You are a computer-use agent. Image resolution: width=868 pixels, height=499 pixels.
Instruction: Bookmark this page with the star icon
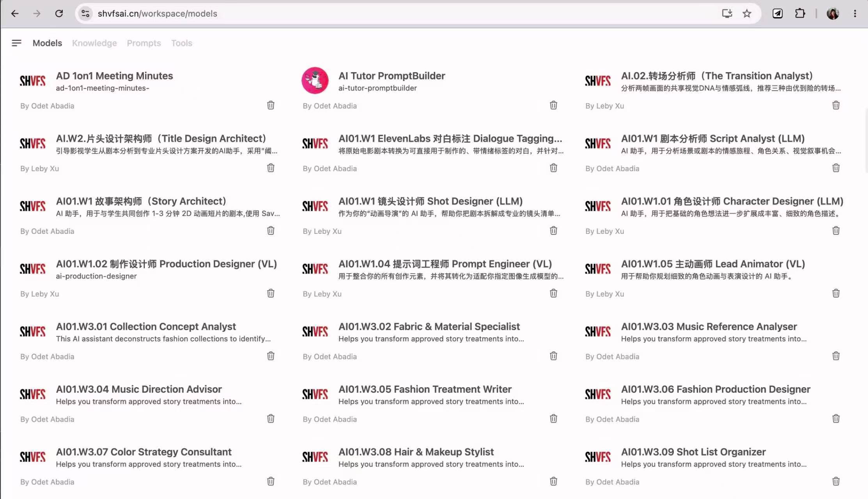click(747, 14)
